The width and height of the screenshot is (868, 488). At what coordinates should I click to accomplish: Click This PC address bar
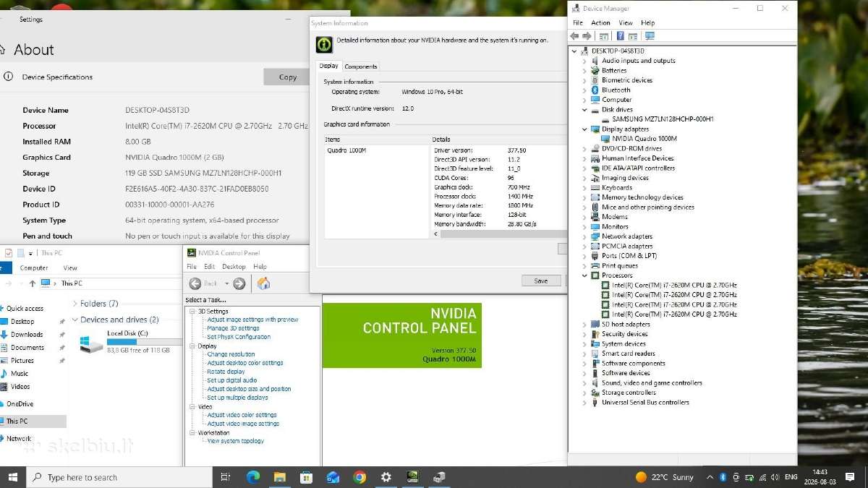[x=110, y=283]
